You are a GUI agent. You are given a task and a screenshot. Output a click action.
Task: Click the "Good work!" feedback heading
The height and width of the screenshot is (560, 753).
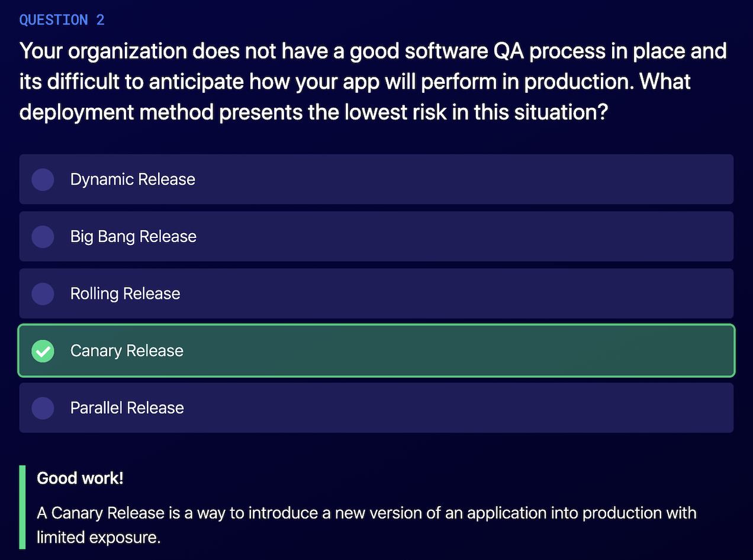tap(80, 478)
